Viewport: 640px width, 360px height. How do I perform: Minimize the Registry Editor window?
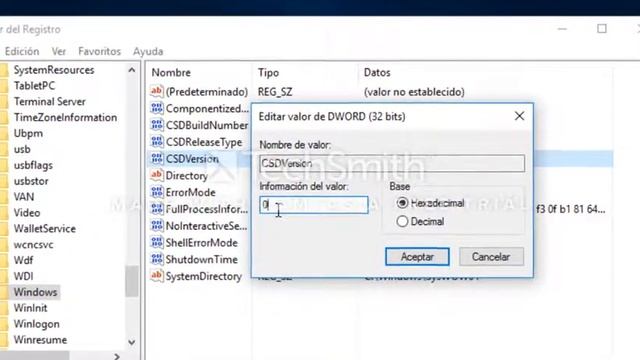point(562,29)
